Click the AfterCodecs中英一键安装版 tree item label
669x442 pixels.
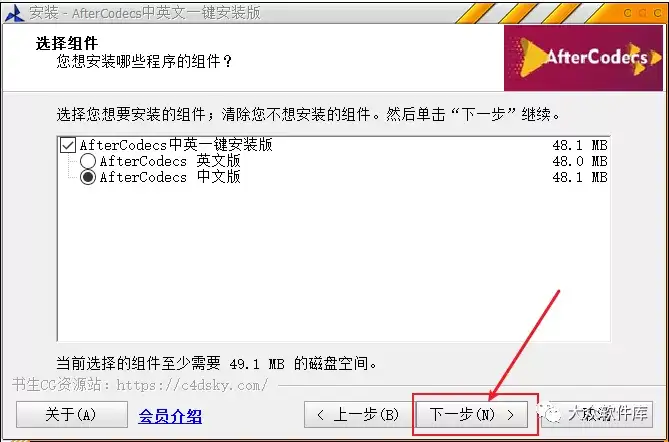pyautogui.click(x=176, y=145)
